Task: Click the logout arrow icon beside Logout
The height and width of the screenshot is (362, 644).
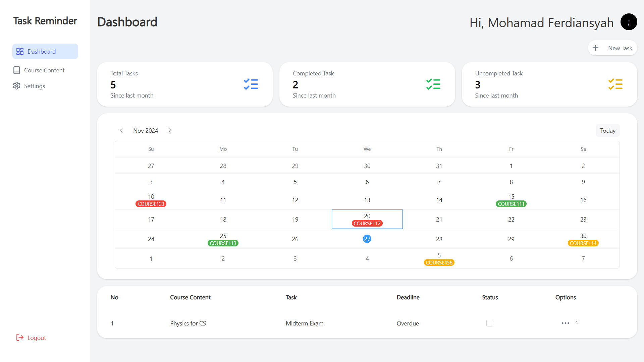Action: pyautogui.click(x=20, y=338)
